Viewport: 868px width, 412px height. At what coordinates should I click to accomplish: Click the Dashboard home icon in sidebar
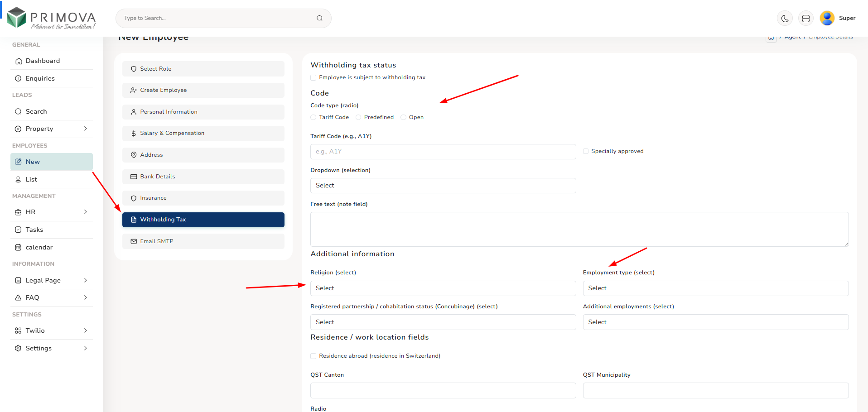click(19, 61)
